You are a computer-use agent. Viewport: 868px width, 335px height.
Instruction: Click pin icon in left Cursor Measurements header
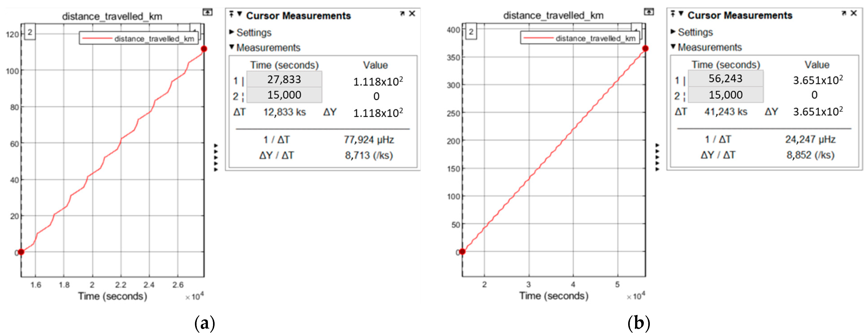pyautogui.click(x=232, y=14)
